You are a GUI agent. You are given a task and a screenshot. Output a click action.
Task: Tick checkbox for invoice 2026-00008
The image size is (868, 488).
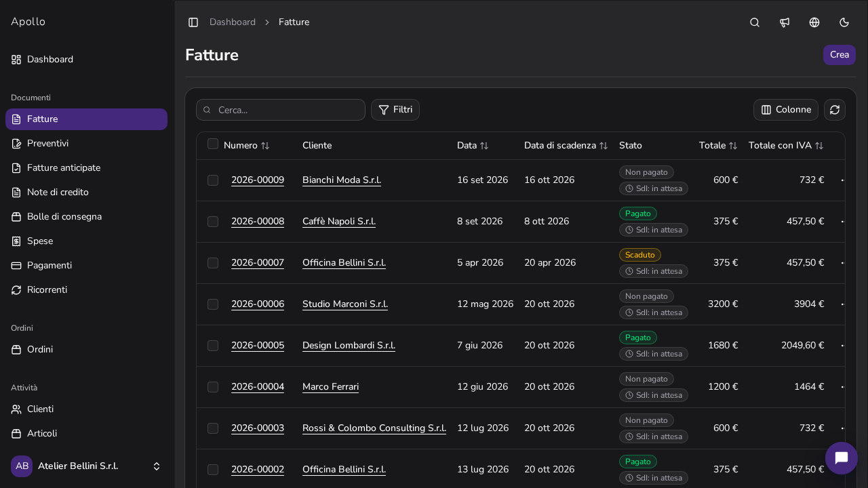click(x=213, y=222)
